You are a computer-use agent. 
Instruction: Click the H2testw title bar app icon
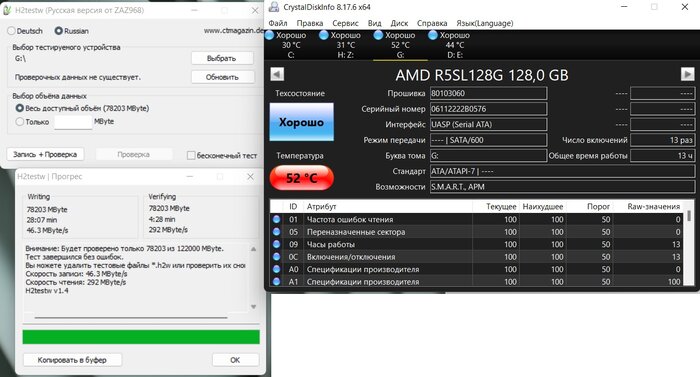(7, 10)
